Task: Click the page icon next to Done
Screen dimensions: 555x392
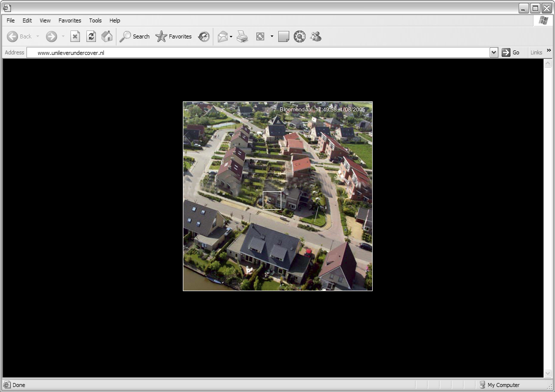Action: pyautogui.click(x=6, y=385)
